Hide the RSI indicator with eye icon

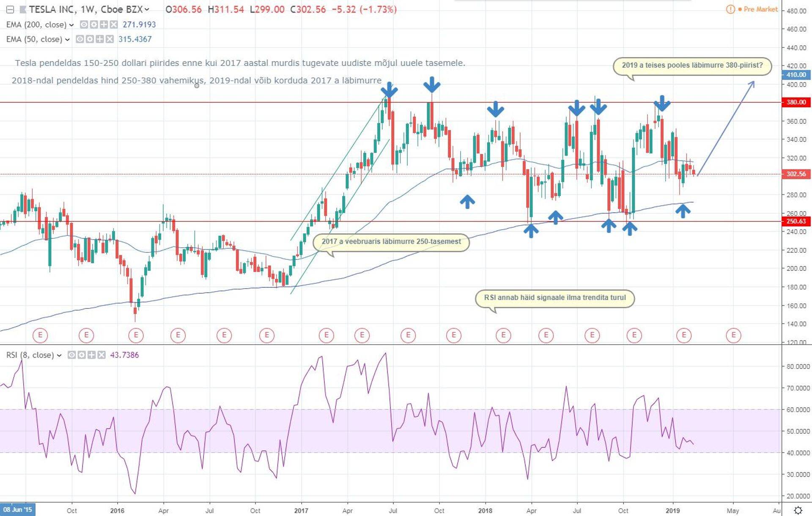click(71, 355)
